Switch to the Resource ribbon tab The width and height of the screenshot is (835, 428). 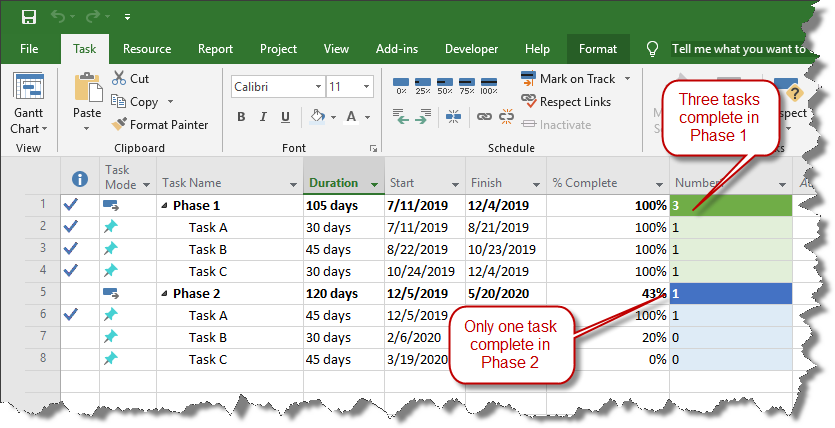(x=147, y=49)
